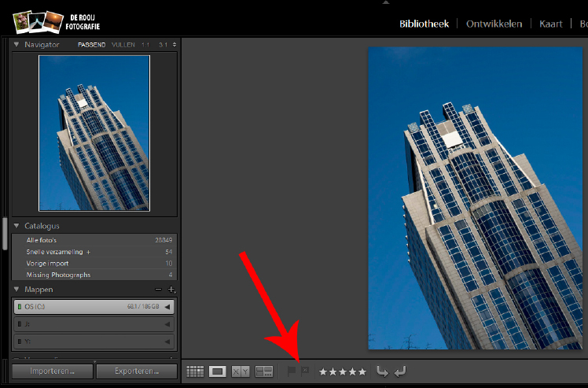Add a folder with the Mappen plus icon
Image resolution: width=588 pixels, height=388 pixels.
[x=171, y=289]
